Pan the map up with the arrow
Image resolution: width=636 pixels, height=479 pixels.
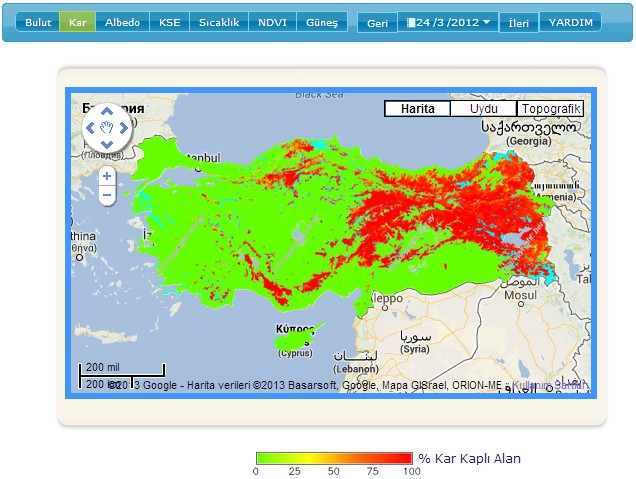click(x=107, y=112)
